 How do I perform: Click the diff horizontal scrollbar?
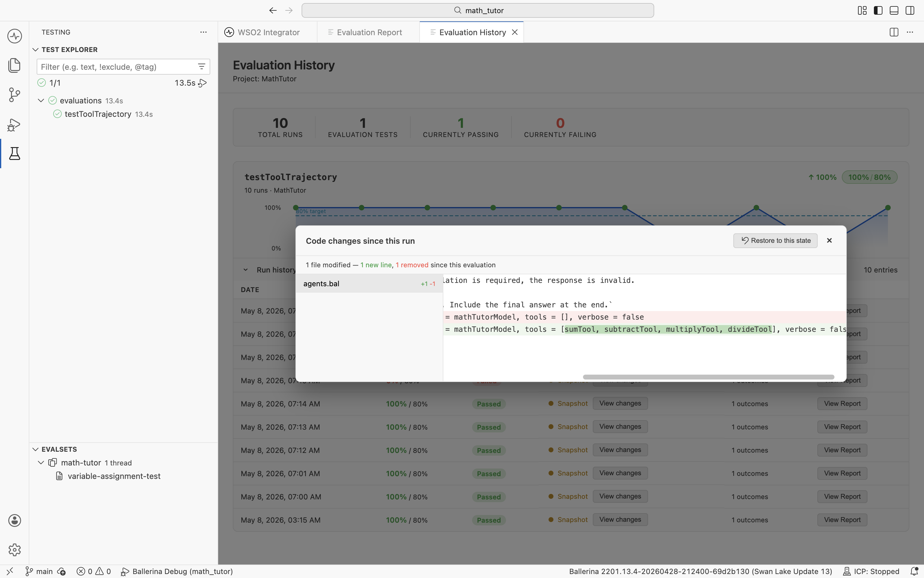tap(708, 377)
